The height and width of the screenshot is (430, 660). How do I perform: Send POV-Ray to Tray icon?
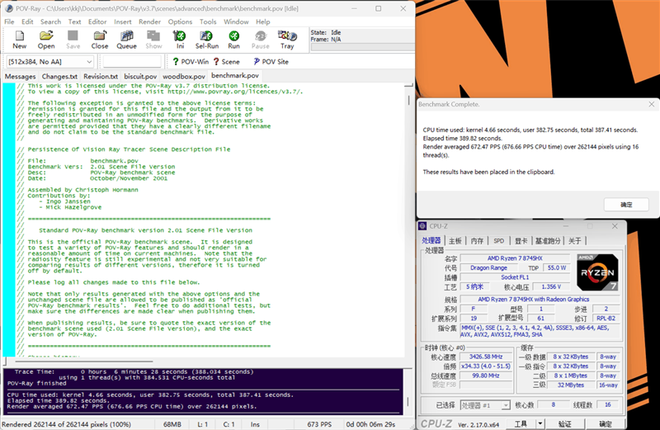coord(287,39)
